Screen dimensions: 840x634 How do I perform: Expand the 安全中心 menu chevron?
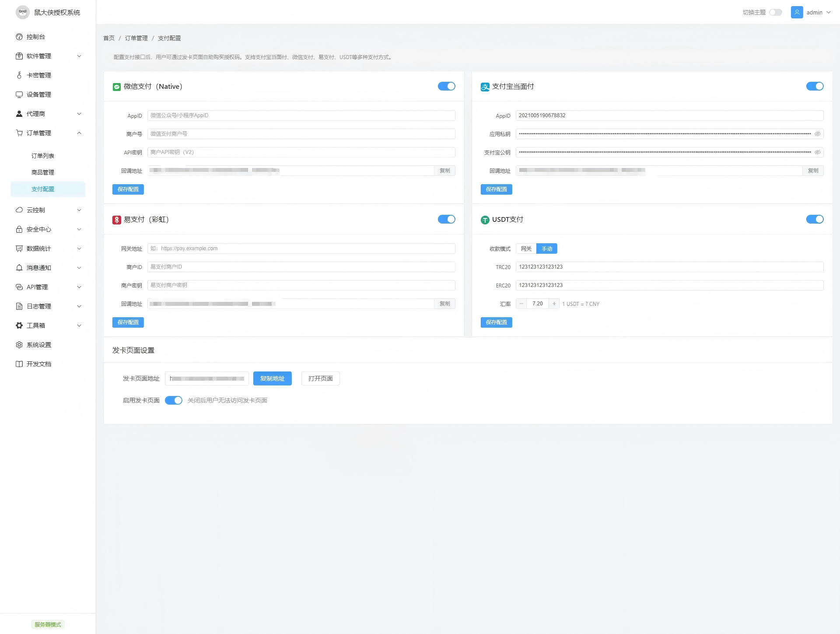(x=79, y=229)
